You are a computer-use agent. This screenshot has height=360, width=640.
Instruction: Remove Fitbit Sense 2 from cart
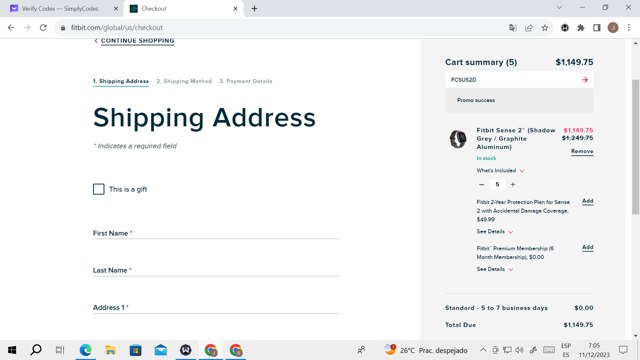pos(582,151)
